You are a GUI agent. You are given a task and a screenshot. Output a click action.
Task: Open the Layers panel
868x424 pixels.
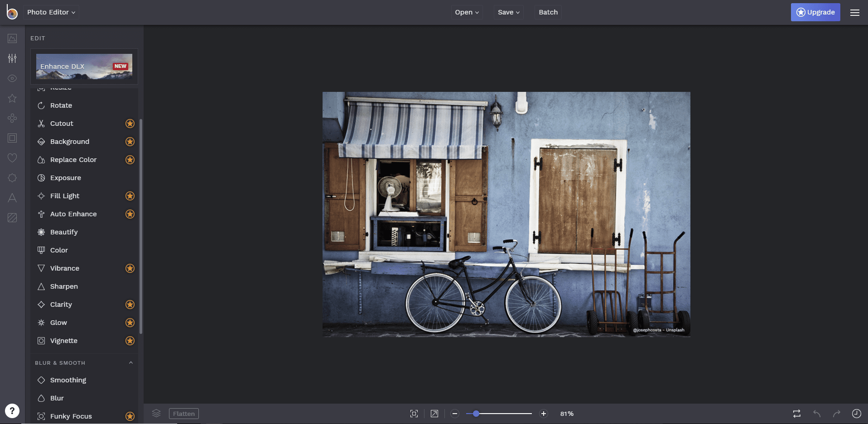pos(156,413)
